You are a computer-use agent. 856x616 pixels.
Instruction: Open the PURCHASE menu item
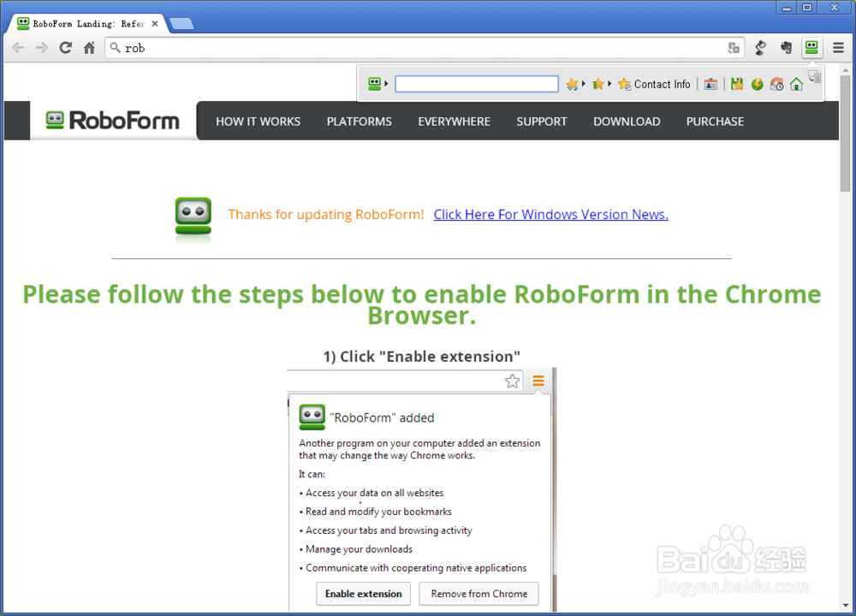click(x=715, y=121)
